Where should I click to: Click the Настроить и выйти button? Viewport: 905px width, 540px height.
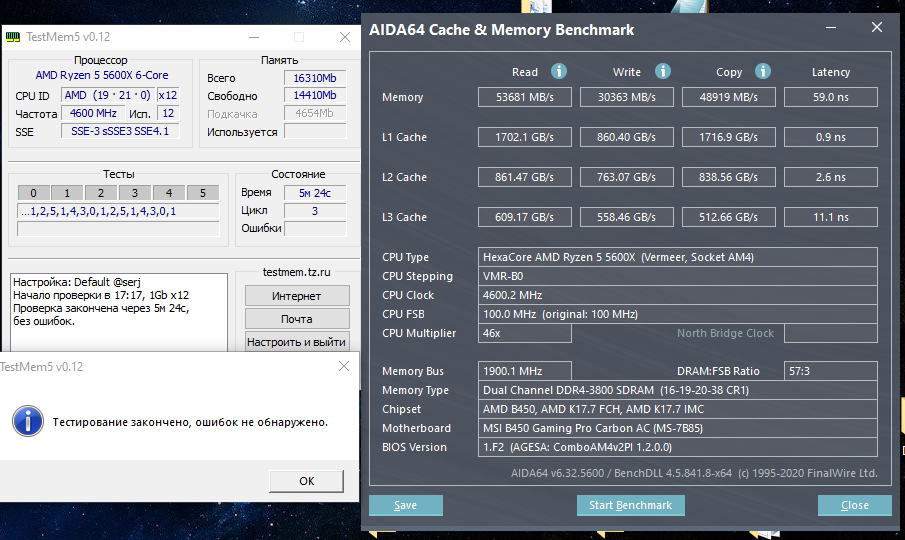coord(297,342)
